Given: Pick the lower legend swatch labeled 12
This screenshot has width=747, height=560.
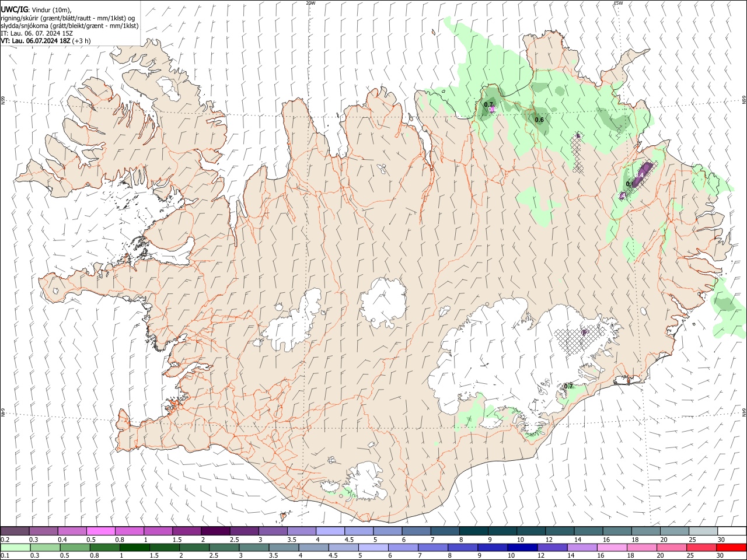Looking at the screenshot, I should (x=551, y=547).
